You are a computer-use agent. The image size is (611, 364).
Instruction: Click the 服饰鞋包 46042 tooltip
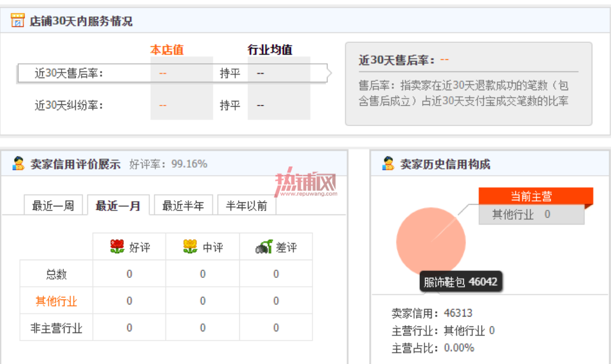(460, 281)
